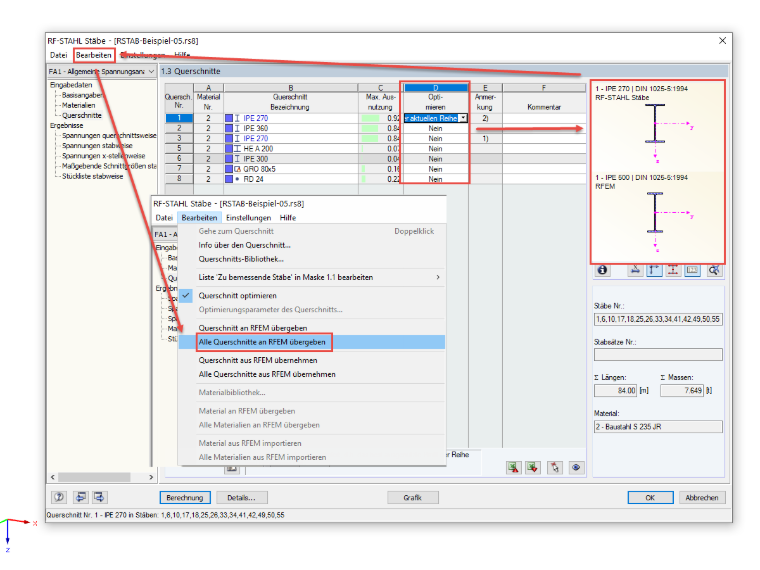
Task: Click the hollow section icon of QRO 80x5
Action: pos(237,169)
